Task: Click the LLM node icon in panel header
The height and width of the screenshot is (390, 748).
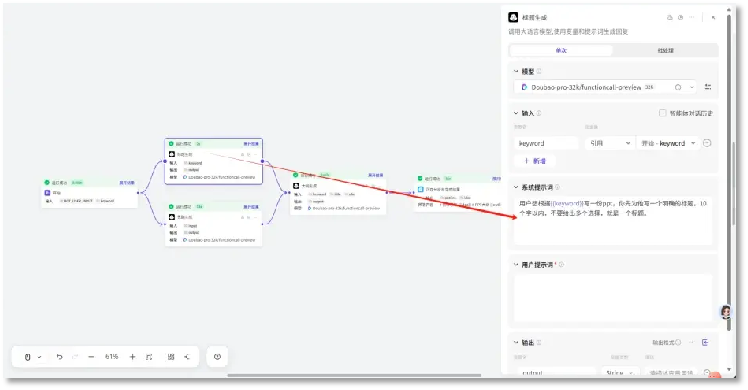Action: [513, 17]
